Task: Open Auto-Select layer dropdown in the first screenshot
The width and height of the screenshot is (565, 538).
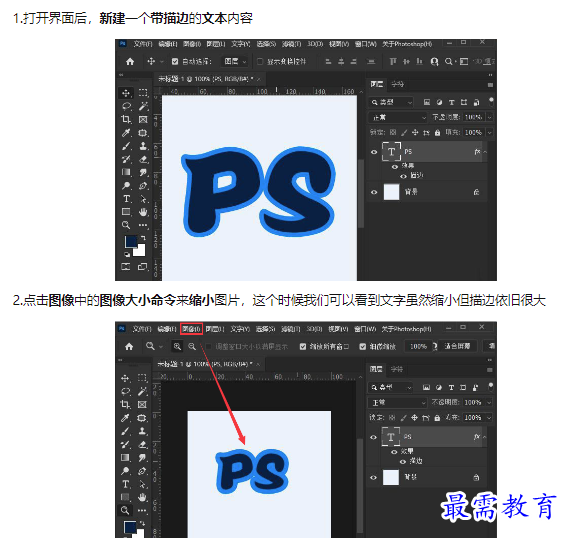Action: click(x=235, y=62)
